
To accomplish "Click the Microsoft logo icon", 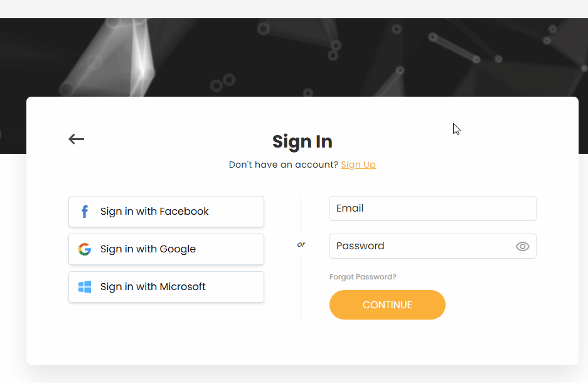I will pyautogui.click(x=84, y=287).
